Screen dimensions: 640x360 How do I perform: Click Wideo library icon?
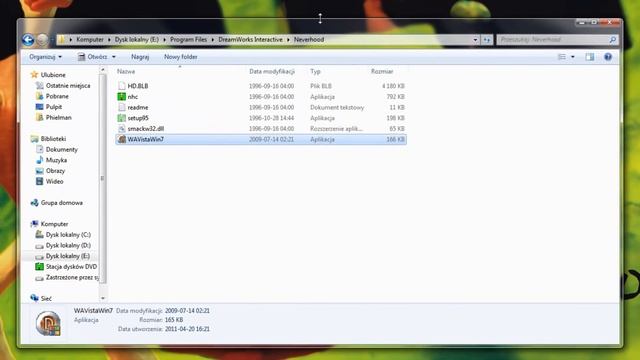[40, 181]
